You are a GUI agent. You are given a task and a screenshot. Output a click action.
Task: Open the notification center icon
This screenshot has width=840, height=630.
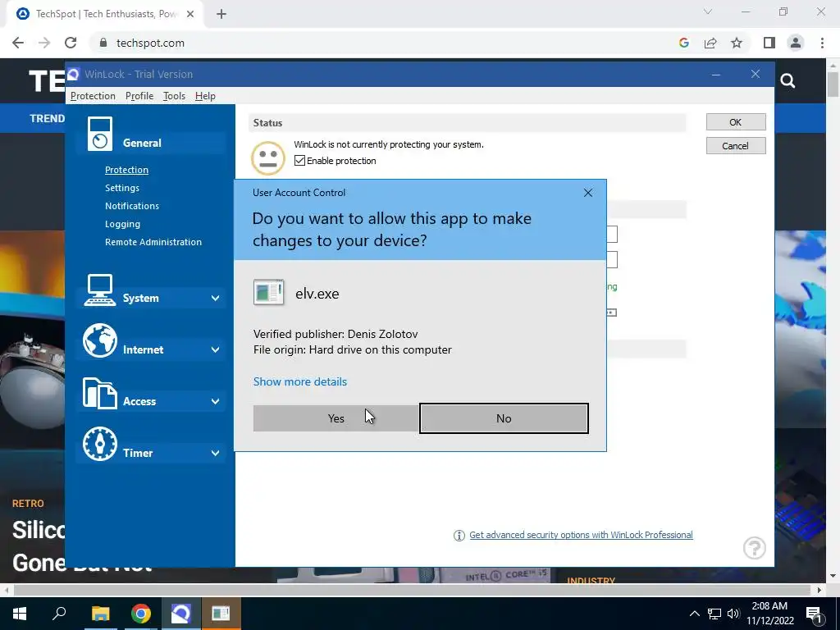coord(814,614)
